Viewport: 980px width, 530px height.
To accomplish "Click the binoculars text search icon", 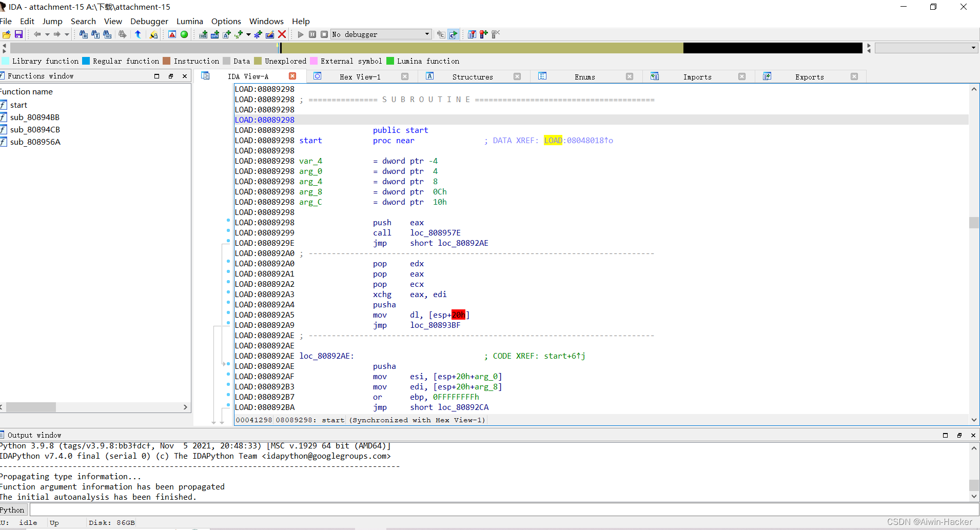I will coord(95,34).
